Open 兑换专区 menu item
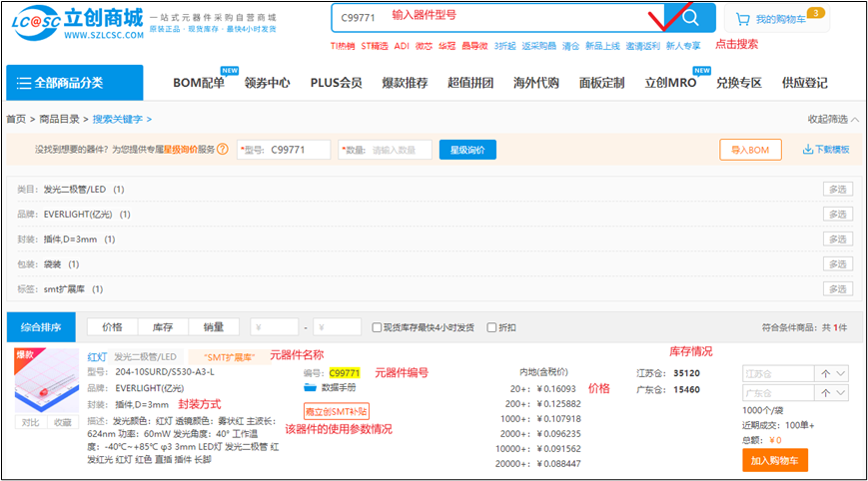This screenshot has width=868, height=481. click(739, 83)
